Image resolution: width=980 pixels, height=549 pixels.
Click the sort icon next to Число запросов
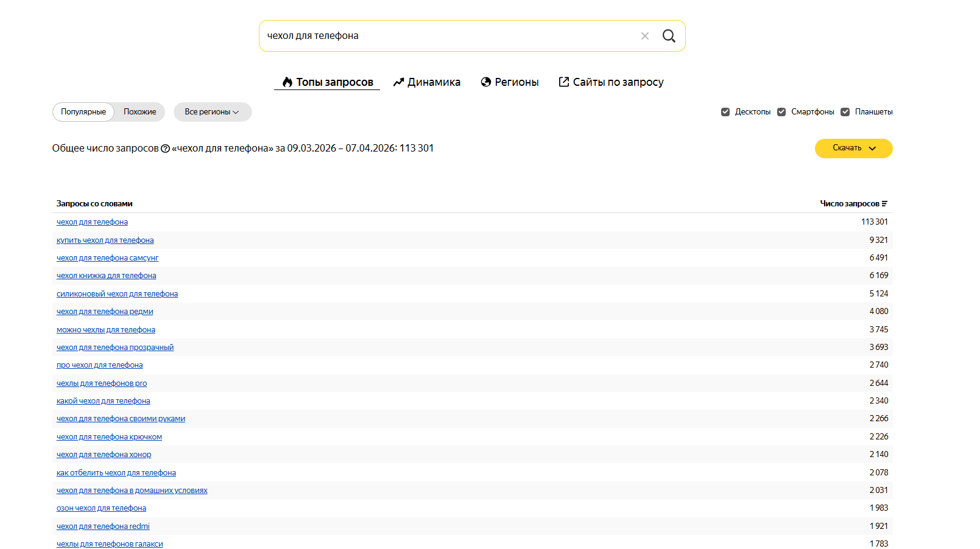(885, 203)
